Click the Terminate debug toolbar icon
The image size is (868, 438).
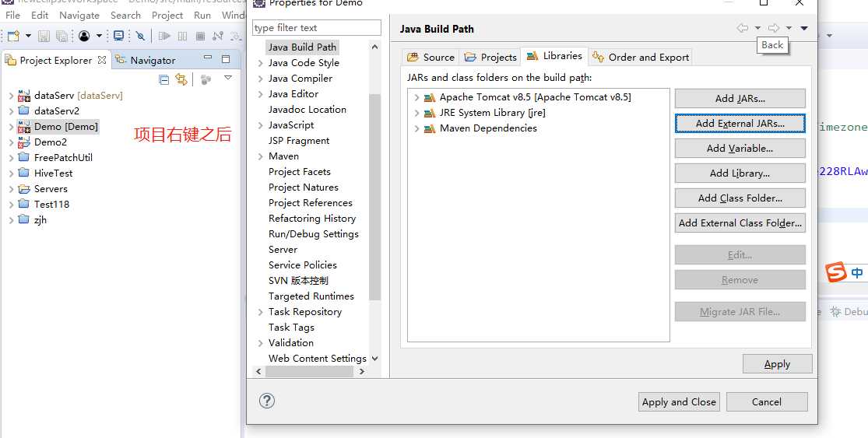pyautogui.click(x=200, y=36)
